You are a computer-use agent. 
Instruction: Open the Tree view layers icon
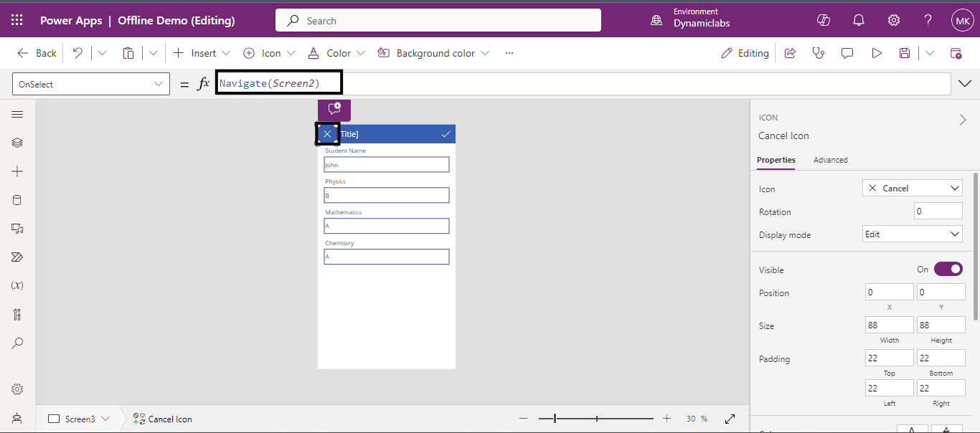(x=17, y=143)
